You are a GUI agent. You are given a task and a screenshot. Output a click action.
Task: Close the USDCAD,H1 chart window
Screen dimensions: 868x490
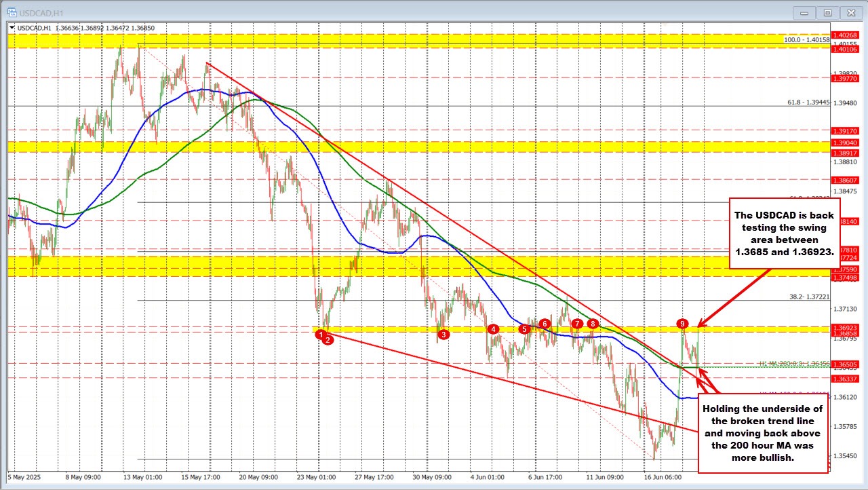850,12
